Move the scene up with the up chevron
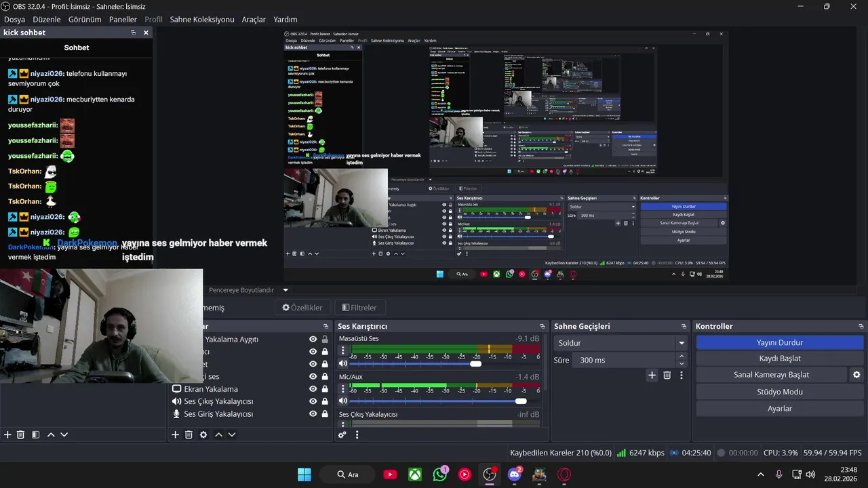This screenshot has height=488, width=868. tap(51, 434)
